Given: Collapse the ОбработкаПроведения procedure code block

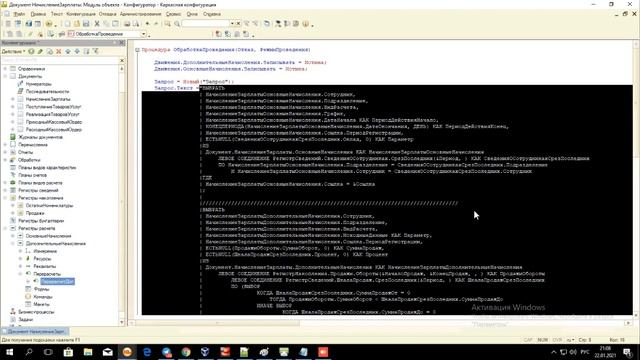Looking at the screenshot, I should click(138, 50).
